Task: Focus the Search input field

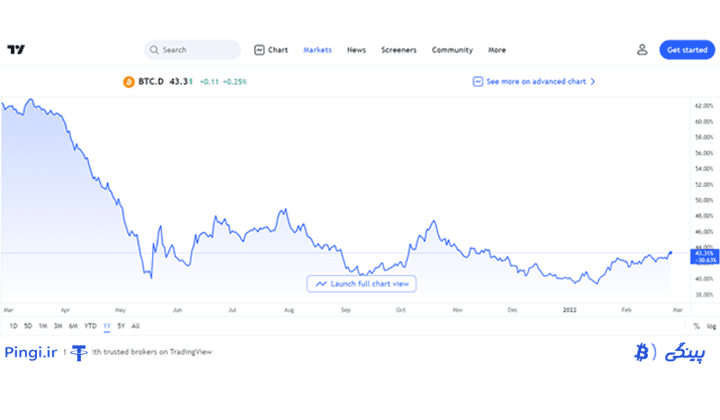Action: pyautogui.click(x=192, y=50)
